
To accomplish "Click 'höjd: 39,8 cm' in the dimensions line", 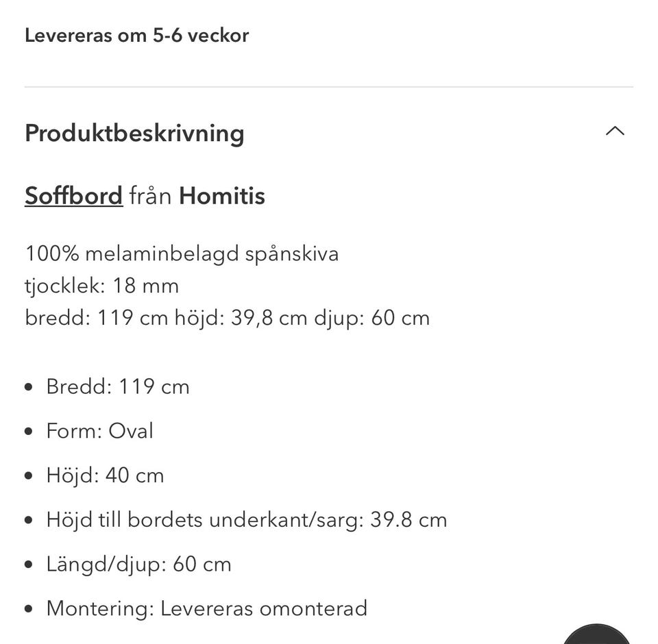I will [x=241, y=318].
